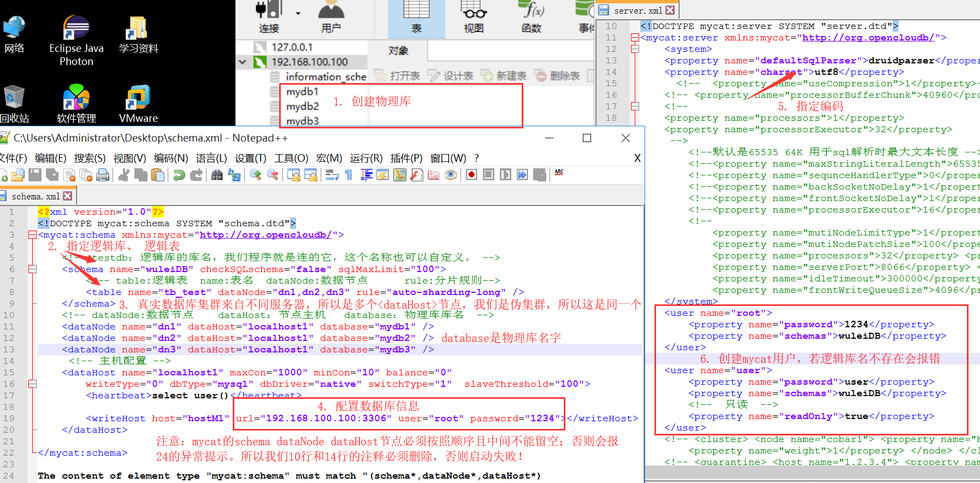Collapse mycat:server fold at line 11 in server.xml
Viewport: 980px width, 483px height.
(x=635, y=38)
